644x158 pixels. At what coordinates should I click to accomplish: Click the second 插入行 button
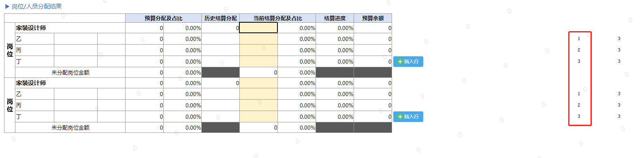pos(408,117)
